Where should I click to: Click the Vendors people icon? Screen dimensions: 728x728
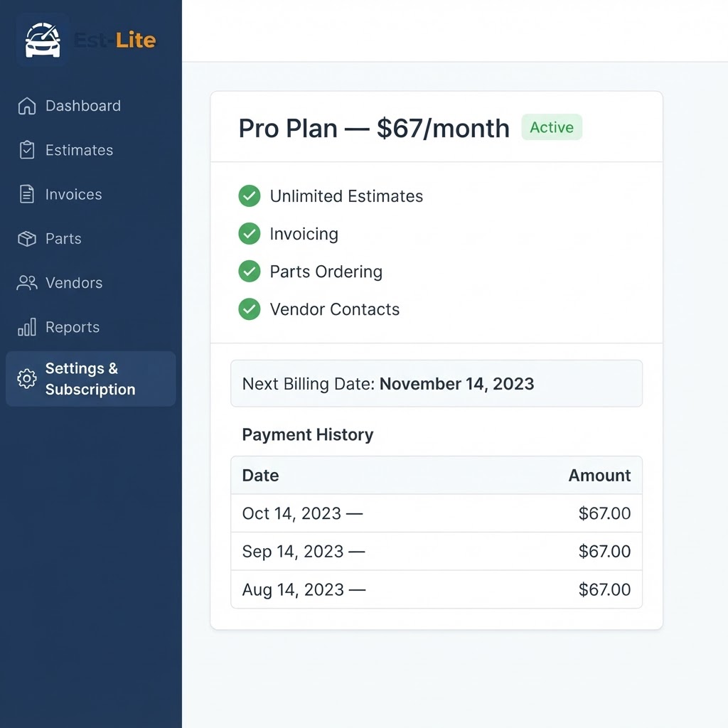tap(27, 283)
